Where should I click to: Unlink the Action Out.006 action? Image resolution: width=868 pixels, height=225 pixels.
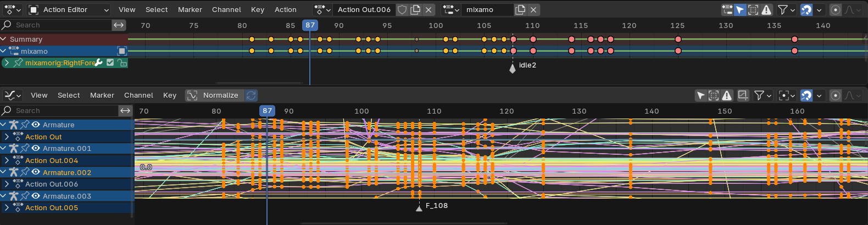429,10
